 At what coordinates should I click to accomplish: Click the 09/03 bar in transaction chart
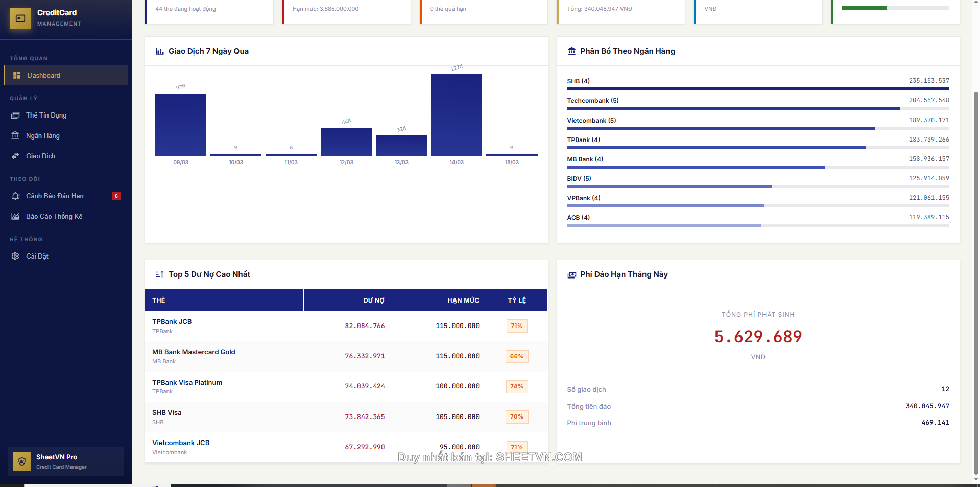pos(181,125)
